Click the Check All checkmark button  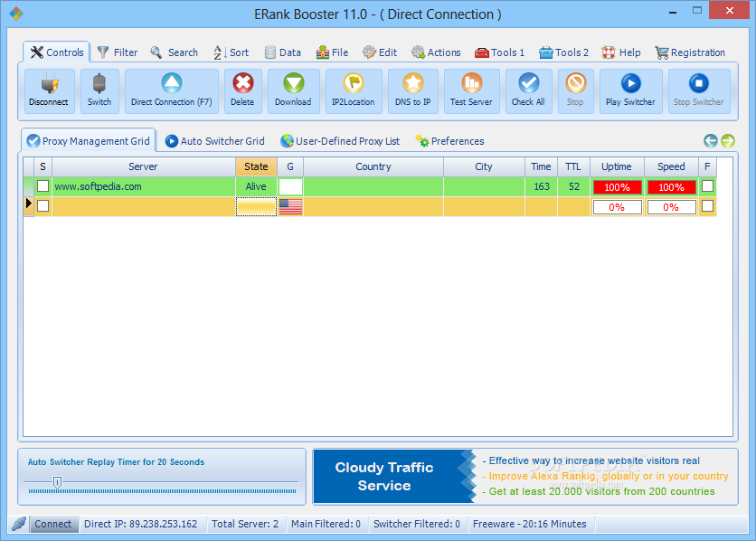click(528, 91)
